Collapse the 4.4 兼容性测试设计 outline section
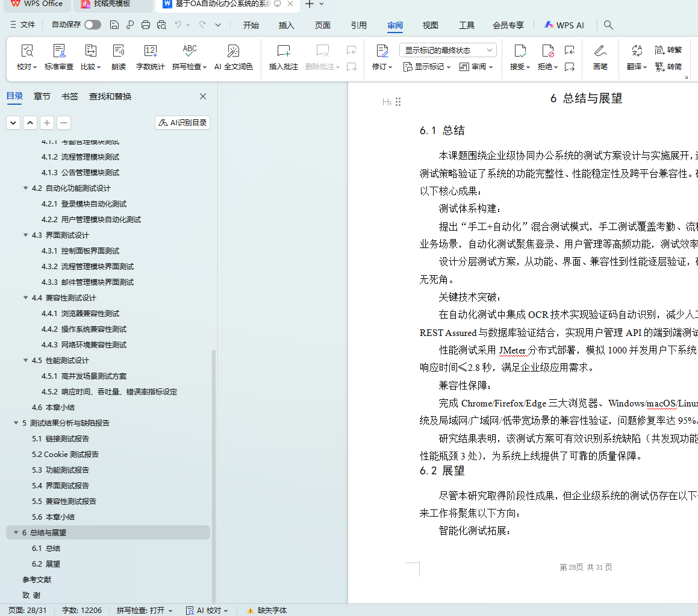This screenshot has height=616, width=698. point(26,297)
